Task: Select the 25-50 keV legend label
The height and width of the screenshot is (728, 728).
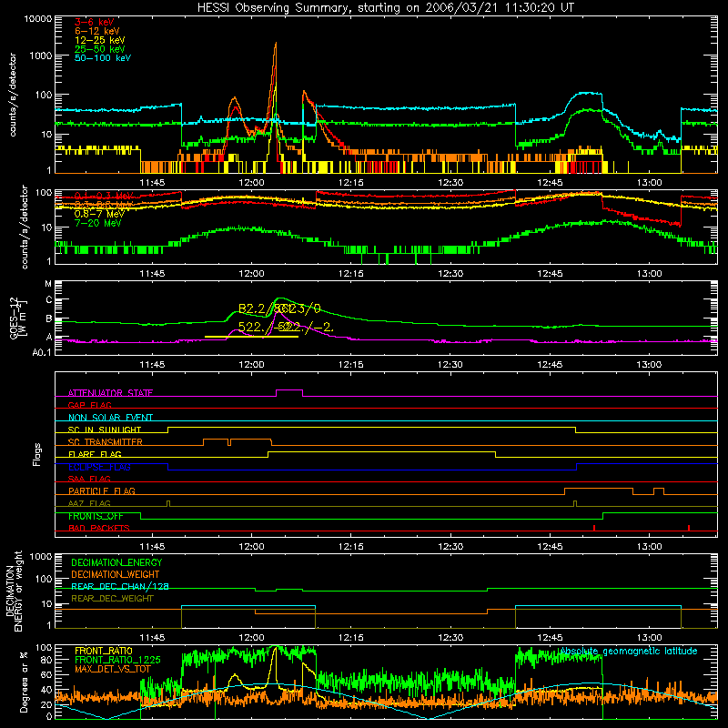Action: click(x=99, y=49)
